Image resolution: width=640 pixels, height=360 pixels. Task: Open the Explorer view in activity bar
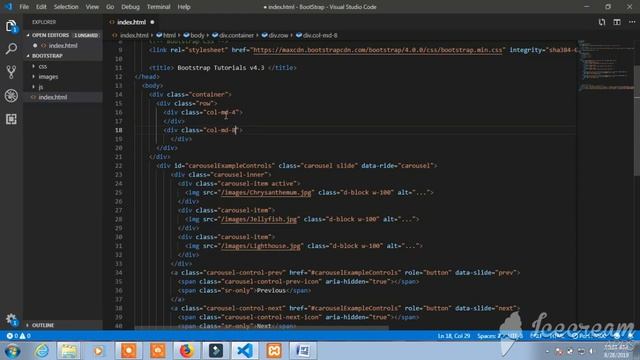pyautogui.click(x=11, y=27)
